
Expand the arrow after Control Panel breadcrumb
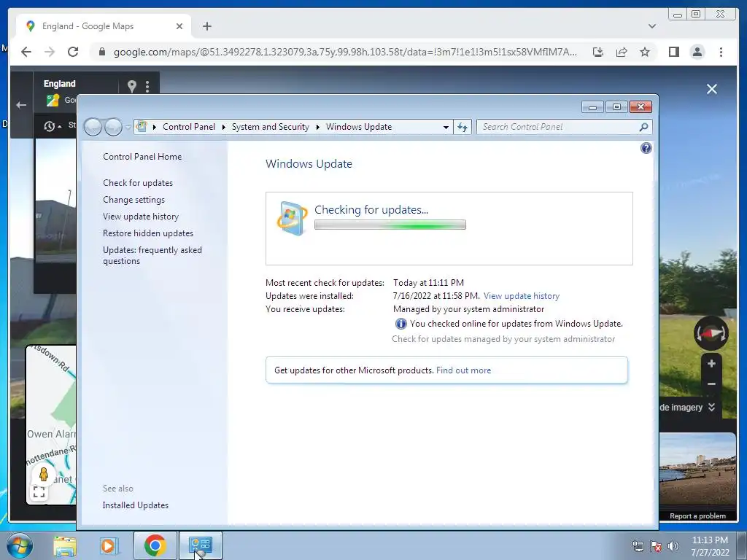coord(223,127)
